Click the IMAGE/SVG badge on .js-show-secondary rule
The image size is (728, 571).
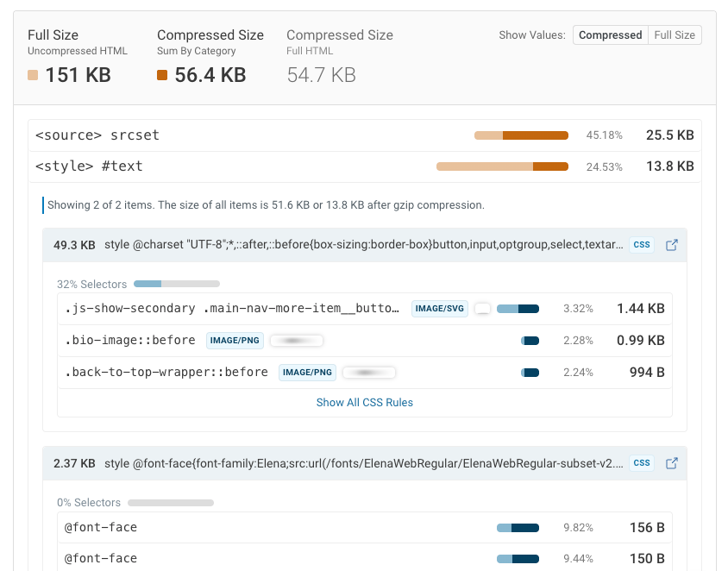tap(439, 308)
